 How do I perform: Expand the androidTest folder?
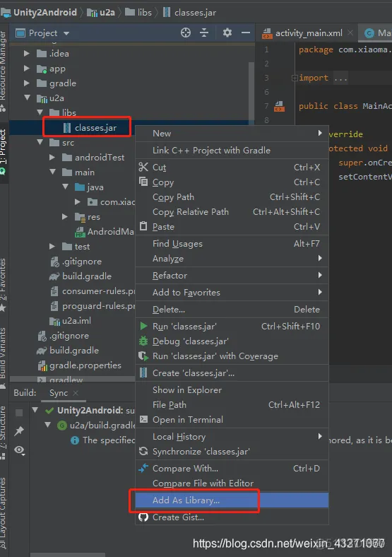click(x=52, y=158)
